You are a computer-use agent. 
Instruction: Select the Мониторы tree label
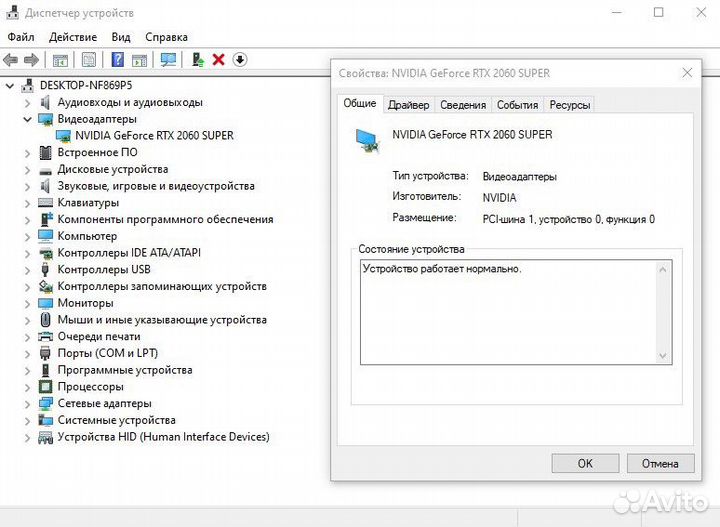point(85,303)
